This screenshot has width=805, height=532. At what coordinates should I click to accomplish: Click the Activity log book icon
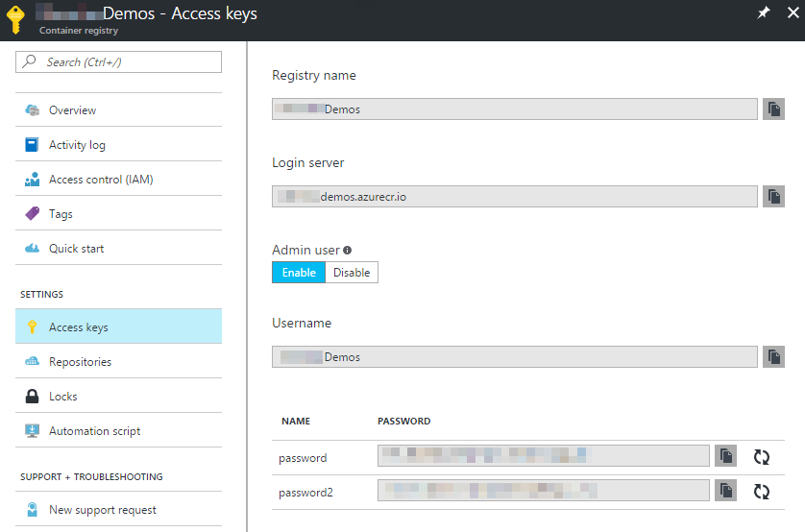(x=32, y=145)
